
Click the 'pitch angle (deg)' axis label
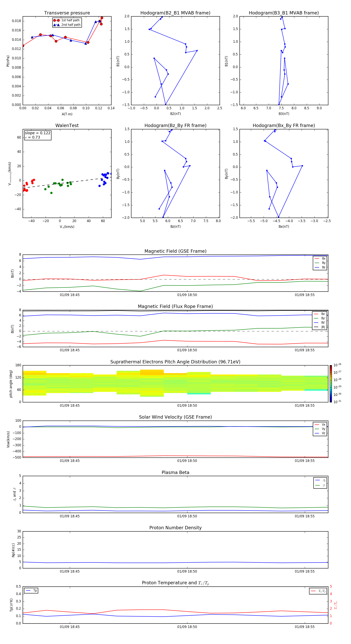(x=11, y=384)
